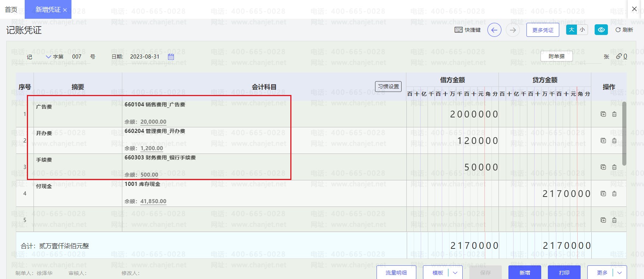
Task: Delete row 2 using trash icon
Action: pyautogui.click(x=614, y=141)
